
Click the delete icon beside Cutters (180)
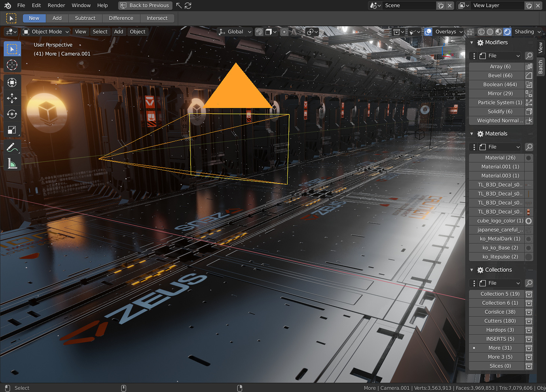click(x=529, y=321)
